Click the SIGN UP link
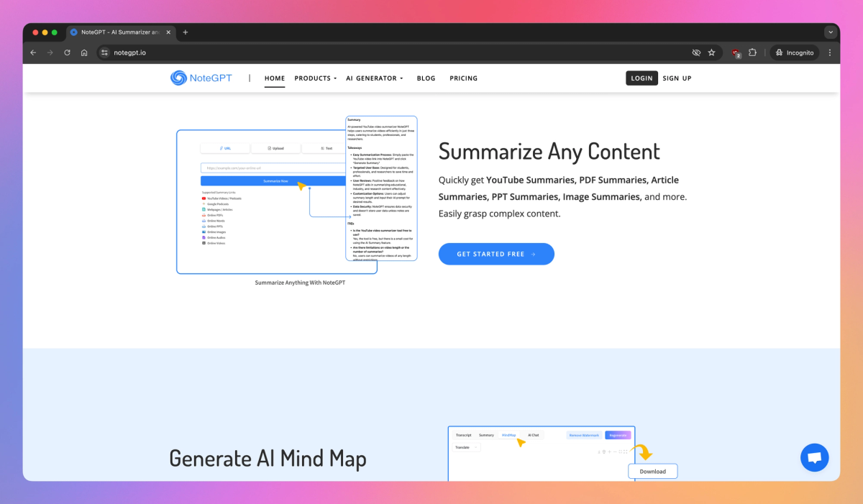Viewport: 863px width, 504px height. pos(677,78)
